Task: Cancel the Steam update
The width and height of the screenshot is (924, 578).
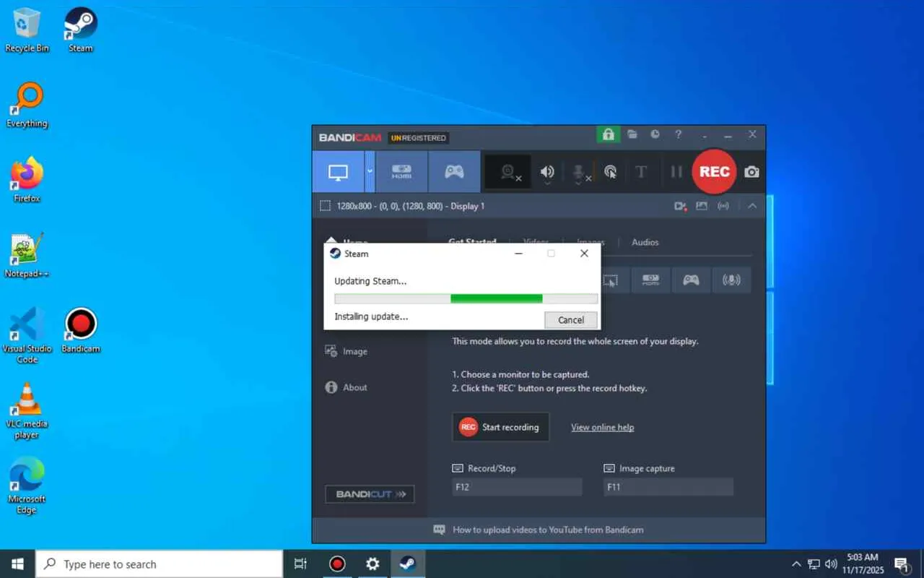Action: pos(571,320)
